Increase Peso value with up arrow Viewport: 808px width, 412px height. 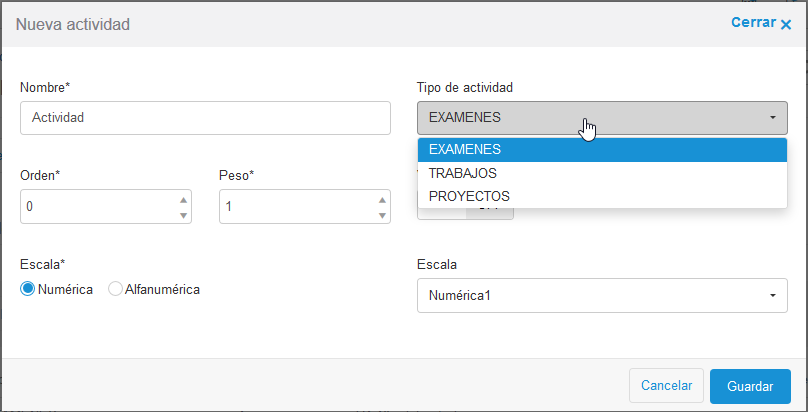(382, 198)
